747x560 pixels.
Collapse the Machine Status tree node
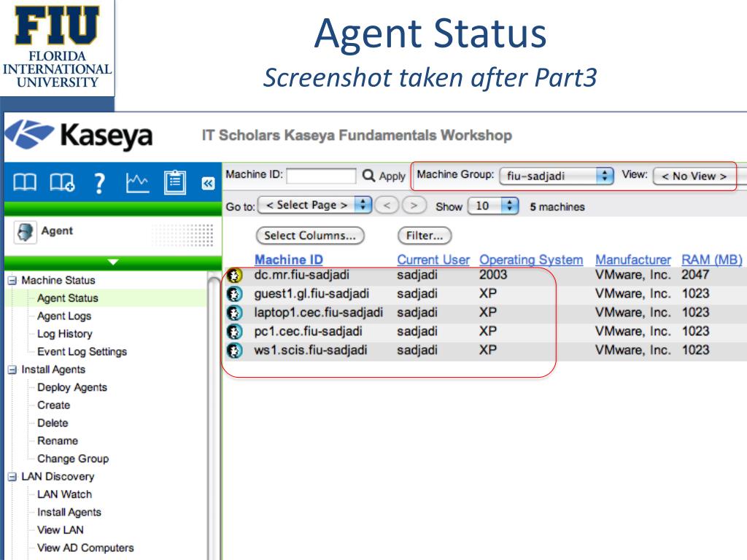click(12, 281)
